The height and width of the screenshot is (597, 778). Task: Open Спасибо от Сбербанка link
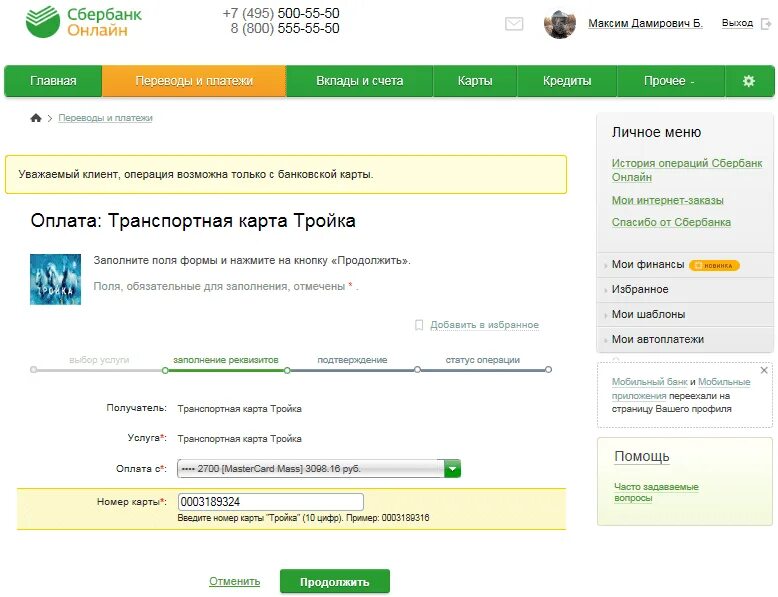[671, 222]
